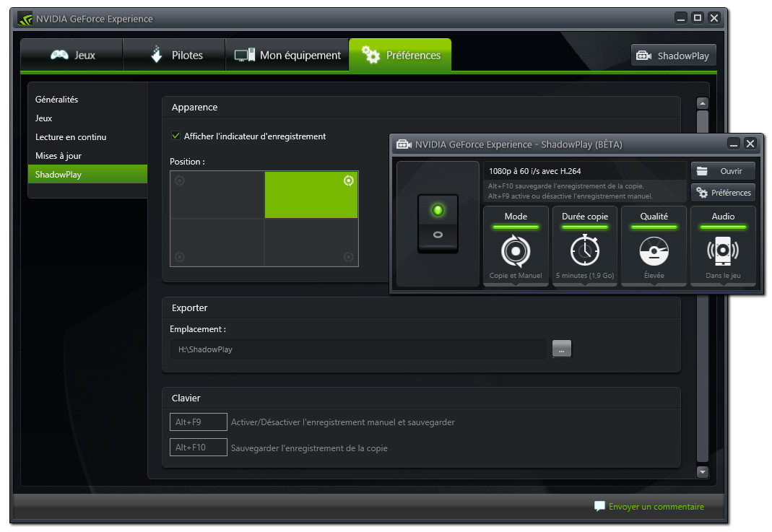Image resolution: width=772 pixels, height=532 pixels.
Task: Minimize the GeForce Experience window
Action: click(681, 18)
